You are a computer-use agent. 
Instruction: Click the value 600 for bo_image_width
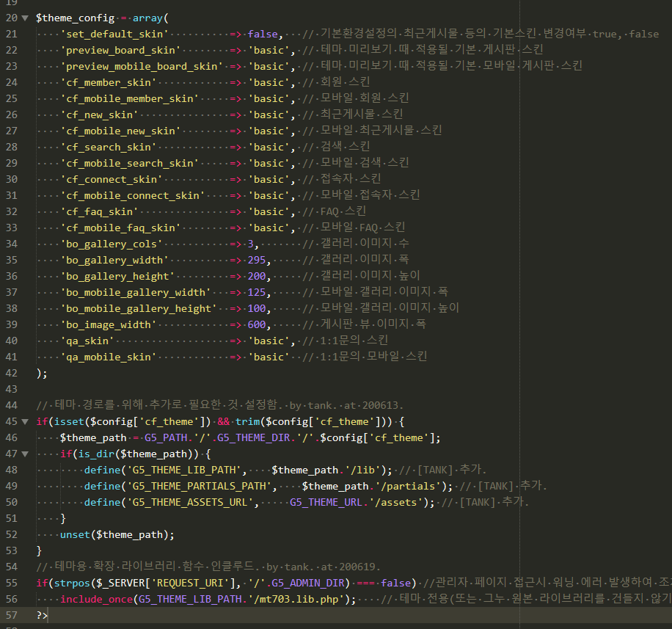(x=257, y=324)
